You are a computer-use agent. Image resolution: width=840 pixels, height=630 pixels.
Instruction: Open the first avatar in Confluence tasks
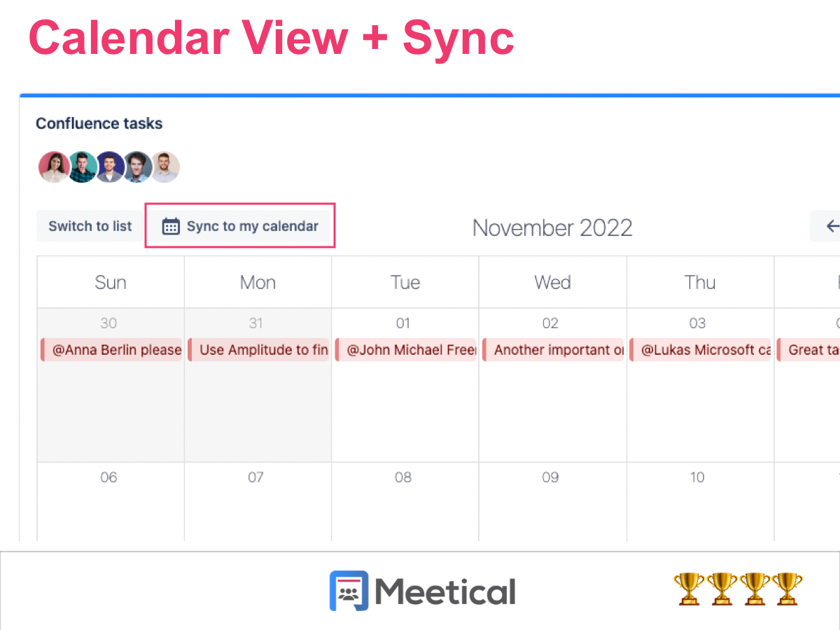pyautogui.click(x=54, y=167)
